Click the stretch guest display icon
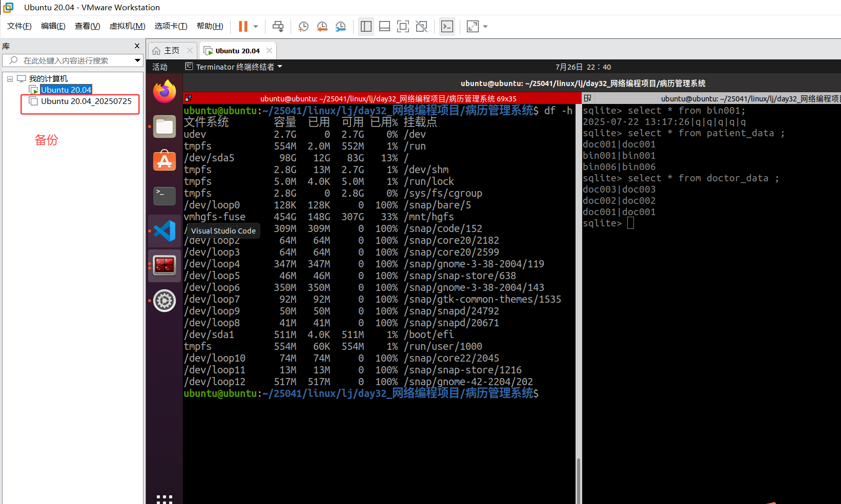 473,26
